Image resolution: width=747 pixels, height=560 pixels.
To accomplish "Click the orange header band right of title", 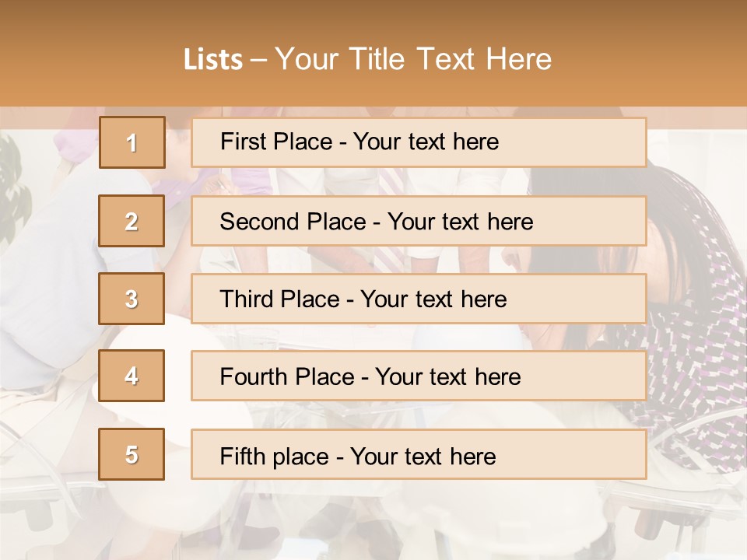I will [654, 59].
